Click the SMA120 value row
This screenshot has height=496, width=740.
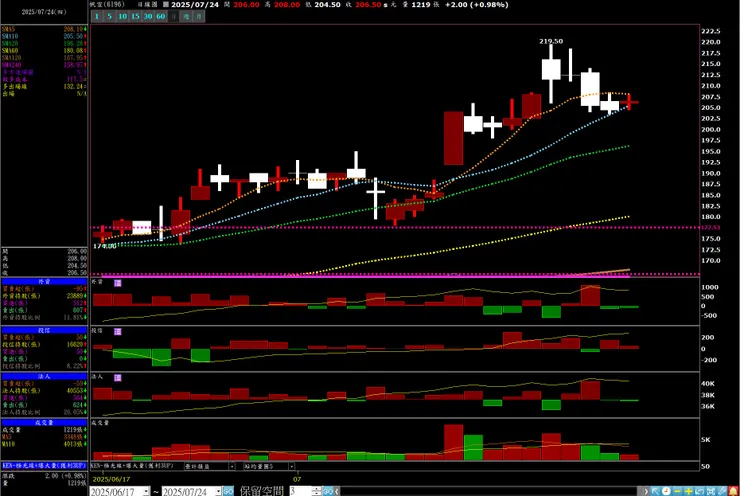tap(44, 58)
